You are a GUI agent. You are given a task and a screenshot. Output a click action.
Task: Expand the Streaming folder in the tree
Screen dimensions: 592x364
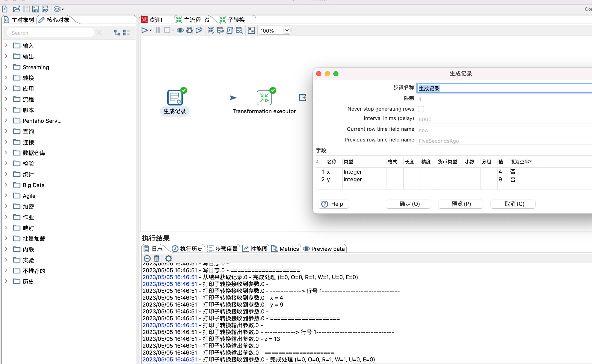pos(6,67)
